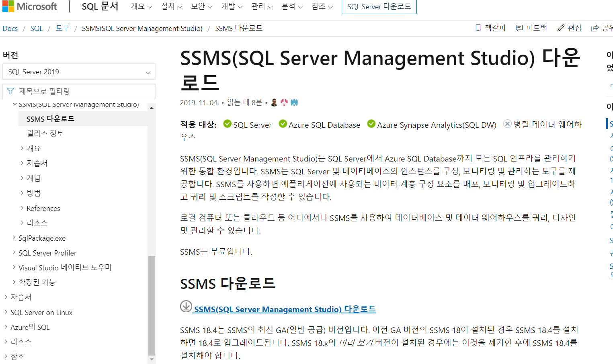The image size is (613, 364).
Task: Click the second contributor avatar
Action: tap(284, 102)
